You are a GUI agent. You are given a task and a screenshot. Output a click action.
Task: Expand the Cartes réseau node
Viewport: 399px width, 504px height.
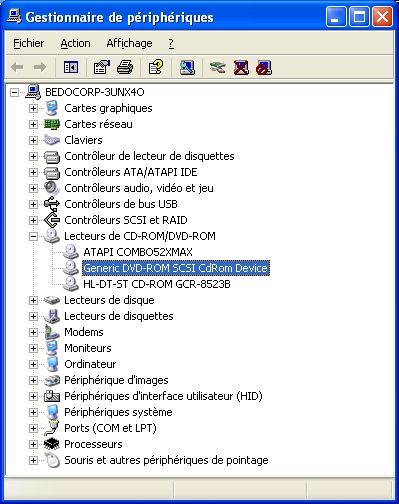(x=33, y=124)
